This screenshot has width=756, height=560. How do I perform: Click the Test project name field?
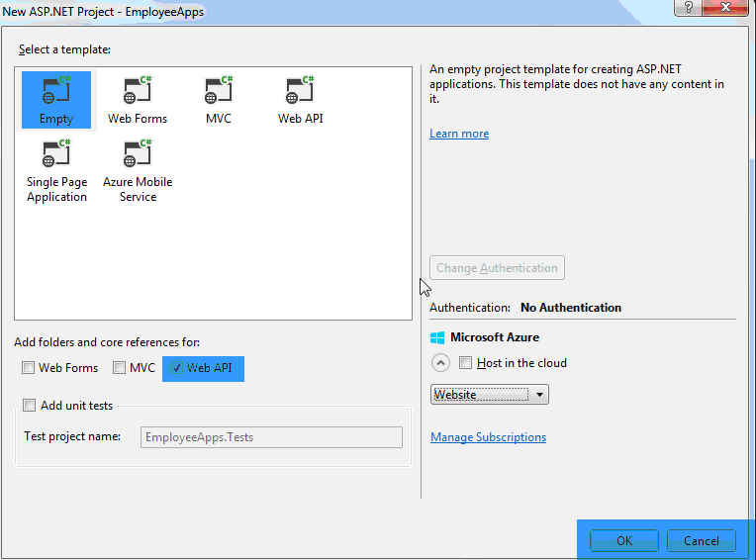tap(271, 437)
